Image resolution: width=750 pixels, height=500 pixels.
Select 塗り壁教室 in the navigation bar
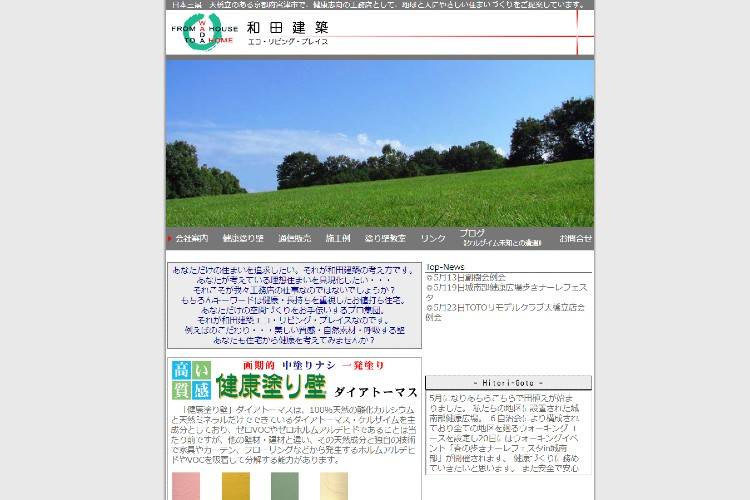385,239
